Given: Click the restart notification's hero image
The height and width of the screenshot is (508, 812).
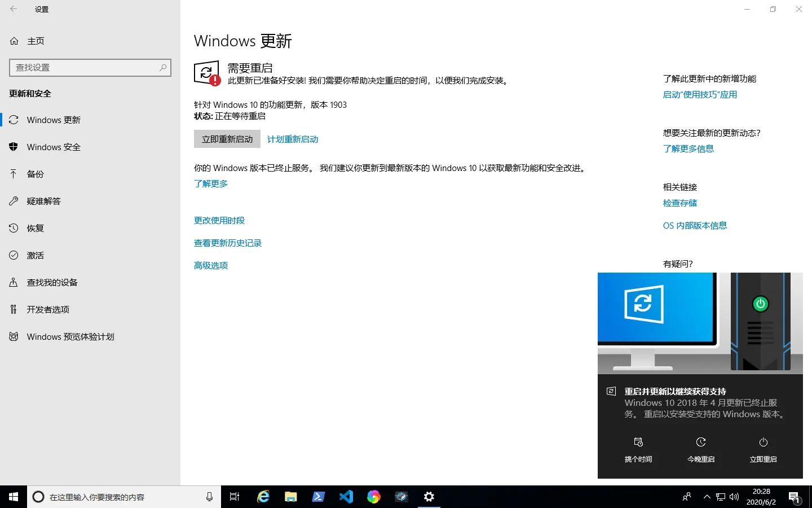Looking at the screenshot, I should click(x=700, y=323).
